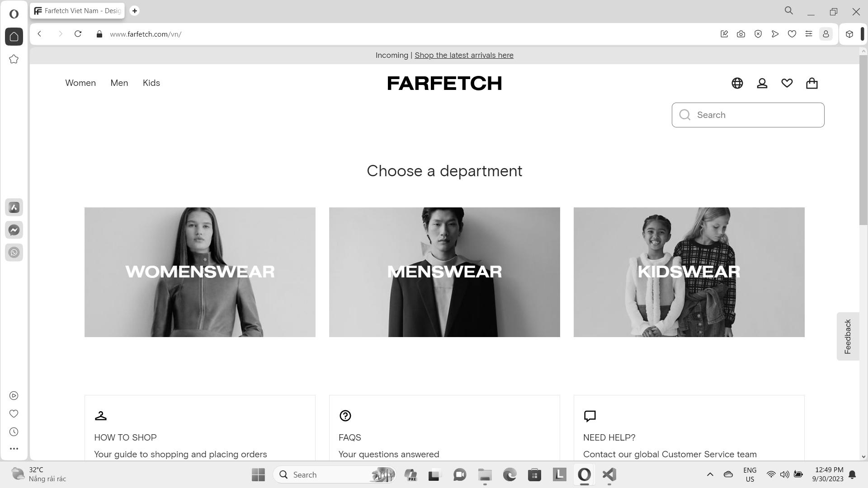Image resolution: width=868 pixels, height=488 pixels.
Task: Open the shopping bag icon
Action: [812, 83]
